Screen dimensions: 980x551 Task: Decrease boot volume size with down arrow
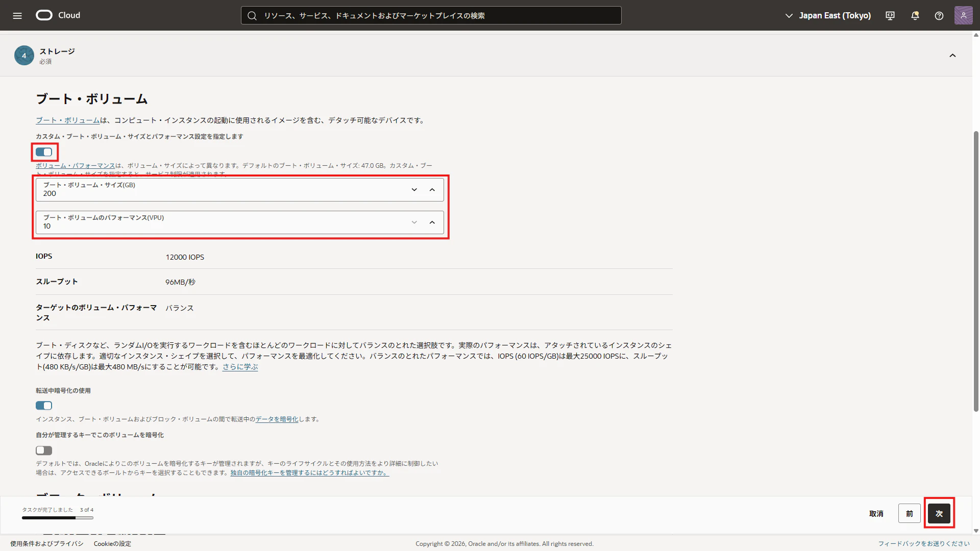coord(414,190)
